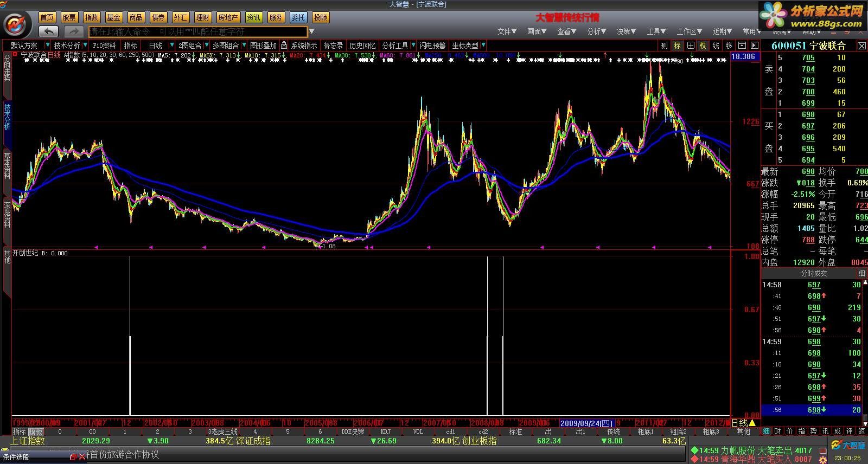Click the 系统指示 toolbar item
This screenshot has width=868, height=464.
(304, 46)
